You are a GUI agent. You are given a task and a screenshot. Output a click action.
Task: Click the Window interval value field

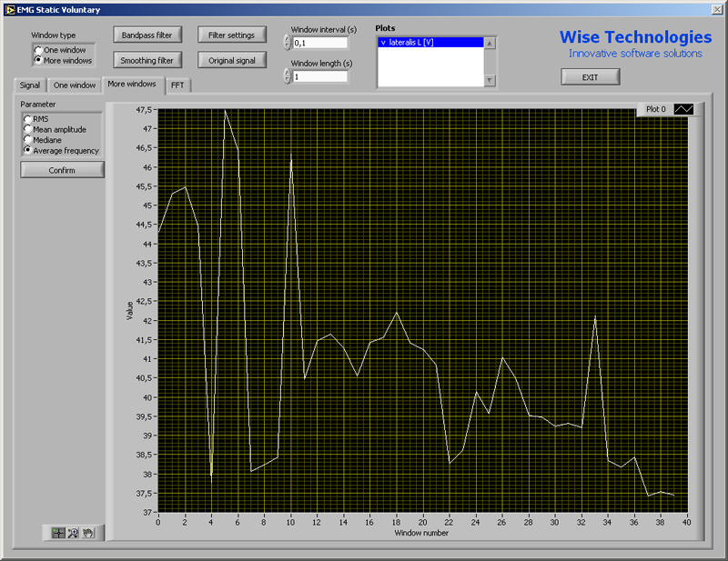coord(320,43)
